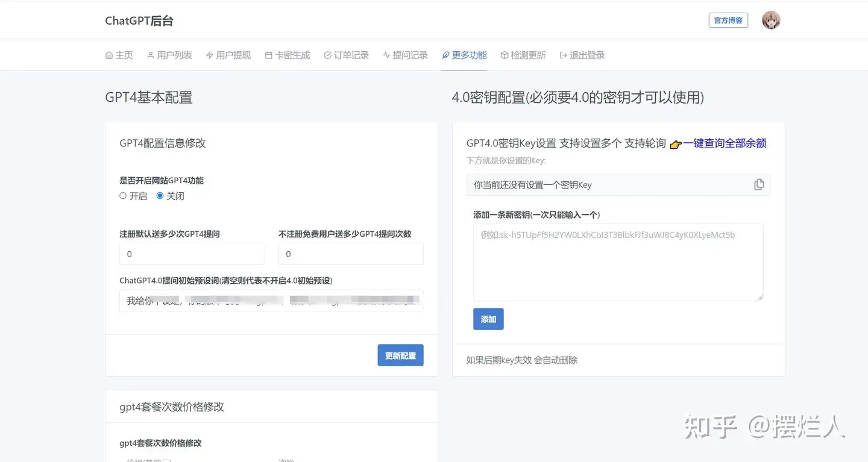Select the 开启 radio option
This screenshot has width=868, height=462.
(123, 196)
